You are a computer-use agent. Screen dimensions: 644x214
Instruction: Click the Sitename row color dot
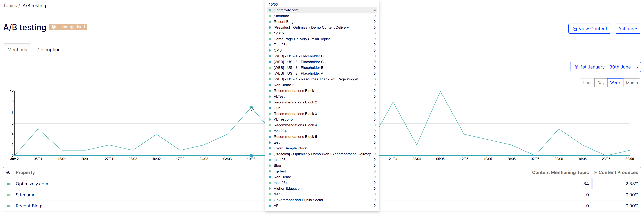pos(8,195)
